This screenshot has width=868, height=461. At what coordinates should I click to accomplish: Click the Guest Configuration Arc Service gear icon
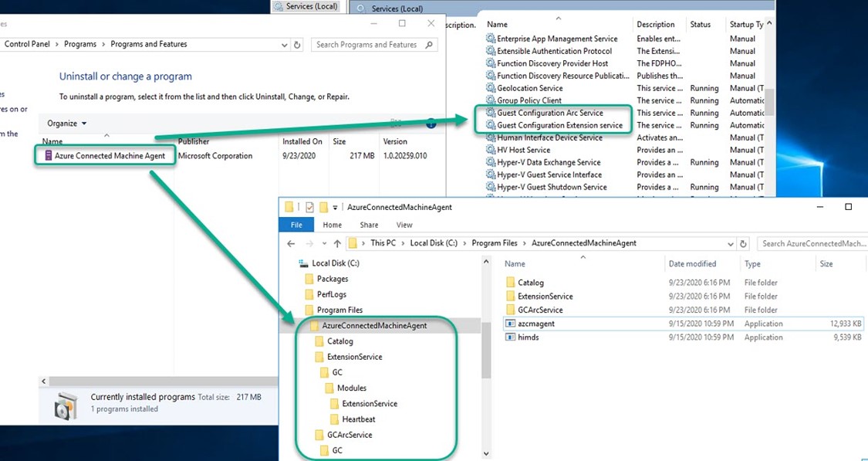tap(490, 113)
